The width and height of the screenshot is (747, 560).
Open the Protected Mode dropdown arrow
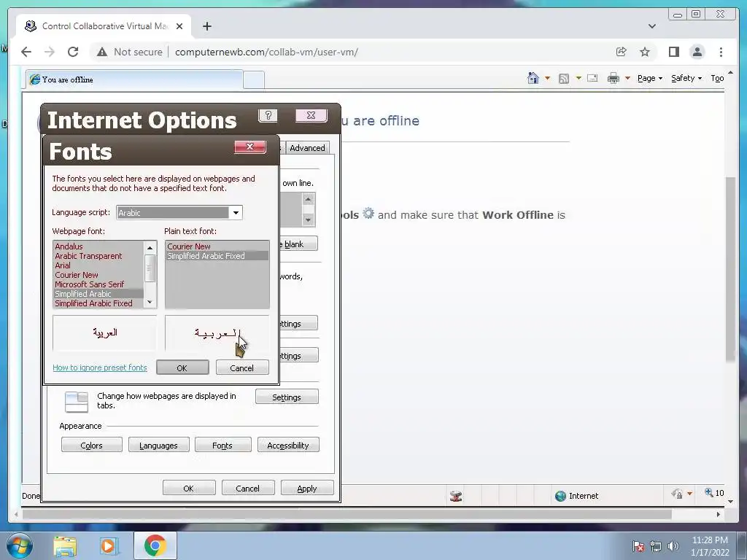click(689, 494)
